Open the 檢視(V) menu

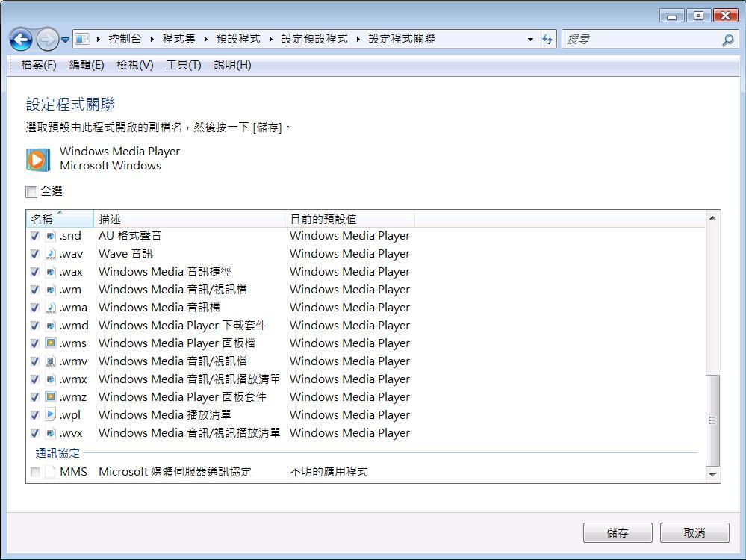135,65
